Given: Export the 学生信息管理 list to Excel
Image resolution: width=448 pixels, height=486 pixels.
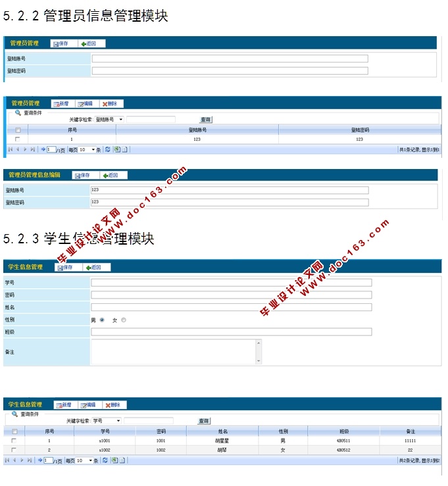Looking at the screenshot, I should click(x=114, y=460).
